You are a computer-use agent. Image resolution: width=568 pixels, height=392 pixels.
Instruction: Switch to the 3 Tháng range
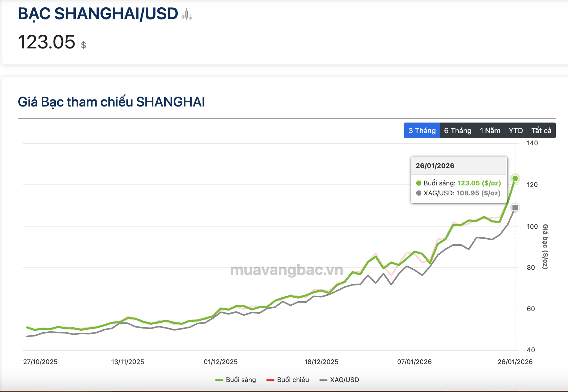(x=422, y=131)
